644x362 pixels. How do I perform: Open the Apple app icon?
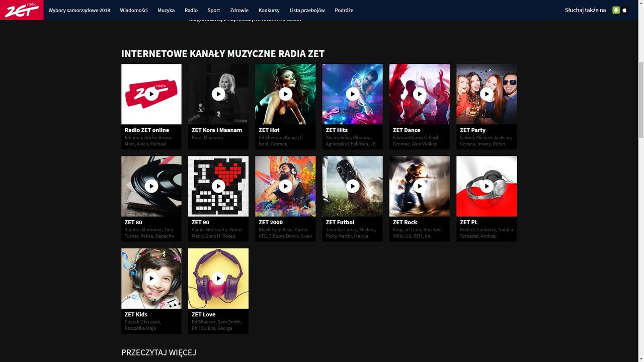625,10
